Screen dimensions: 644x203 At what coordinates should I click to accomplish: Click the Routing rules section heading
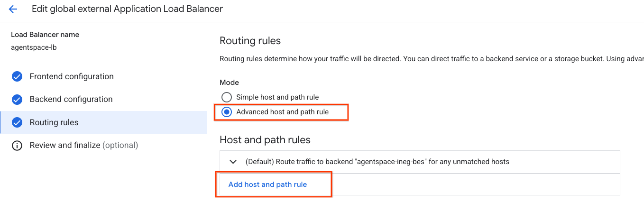[250, 41]
